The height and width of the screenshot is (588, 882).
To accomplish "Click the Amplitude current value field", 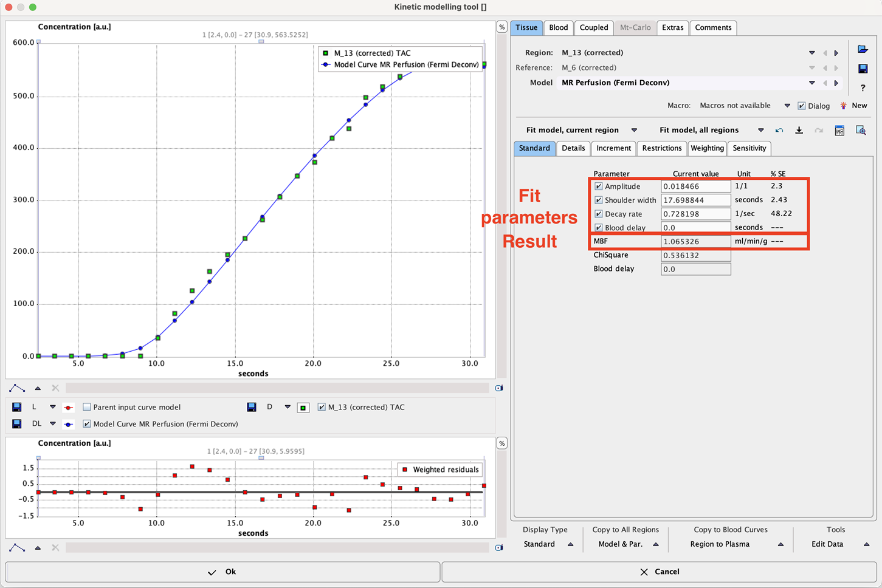I will tap(696, 186).
